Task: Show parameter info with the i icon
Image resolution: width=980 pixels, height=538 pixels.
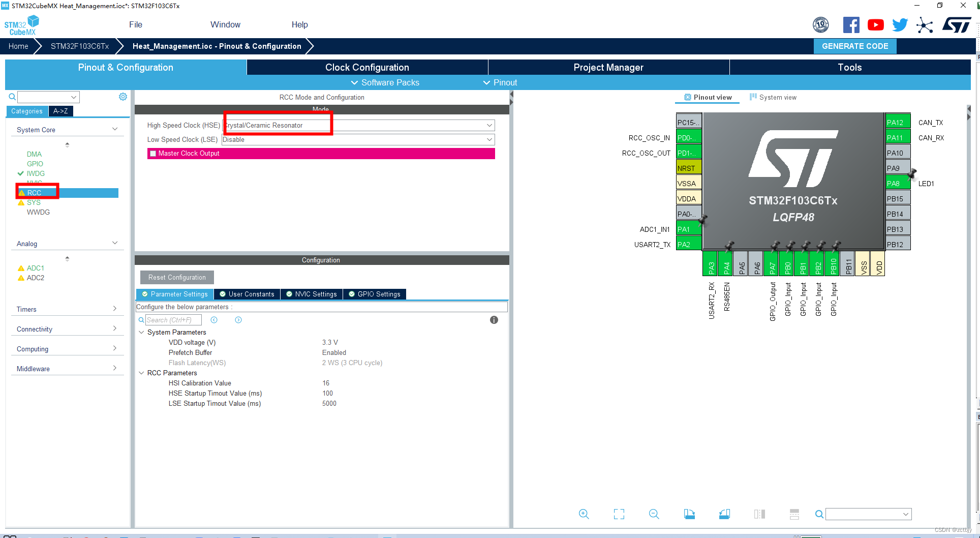Action: tap(494, 320)
